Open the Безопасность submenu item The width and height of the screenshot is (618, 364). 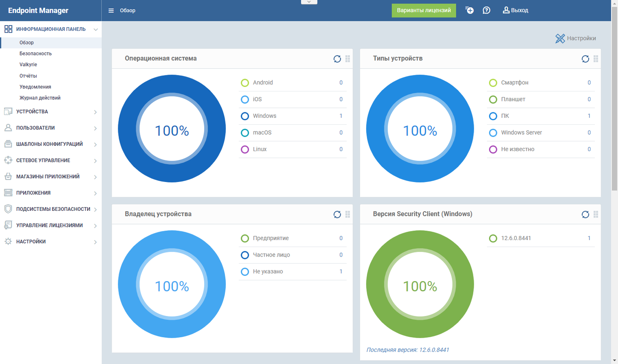[x=35, y=54]
